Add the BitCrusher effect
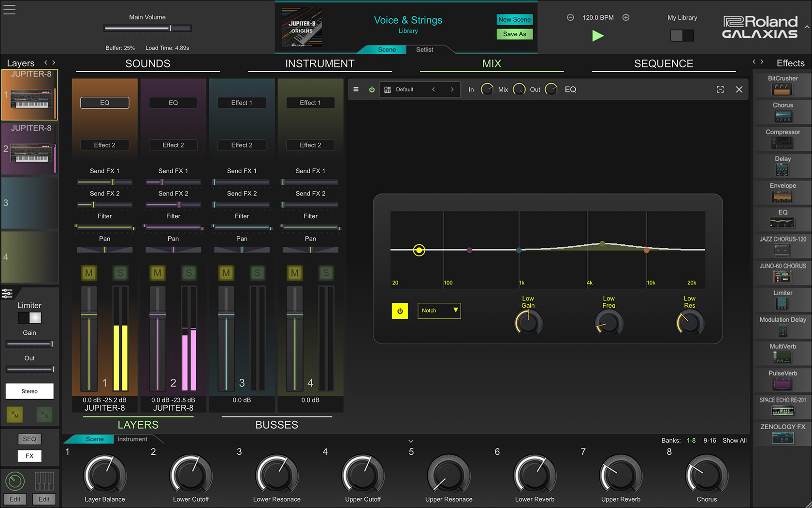The height and width of the screenshot is (508, 812). (782, 85)
